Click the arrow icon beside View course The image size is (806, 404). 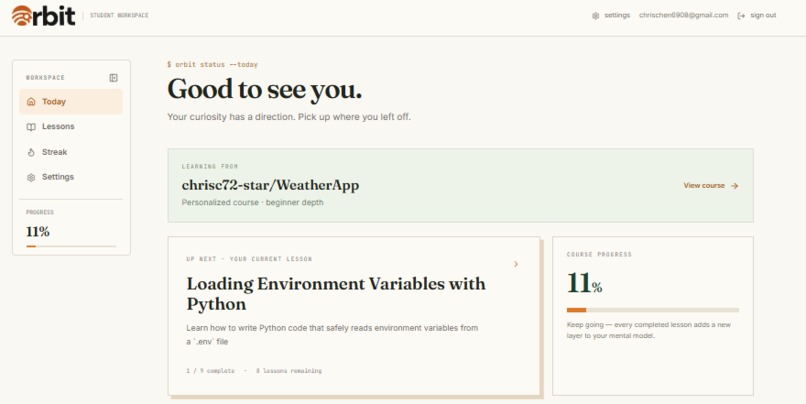(x=735, y=186)
